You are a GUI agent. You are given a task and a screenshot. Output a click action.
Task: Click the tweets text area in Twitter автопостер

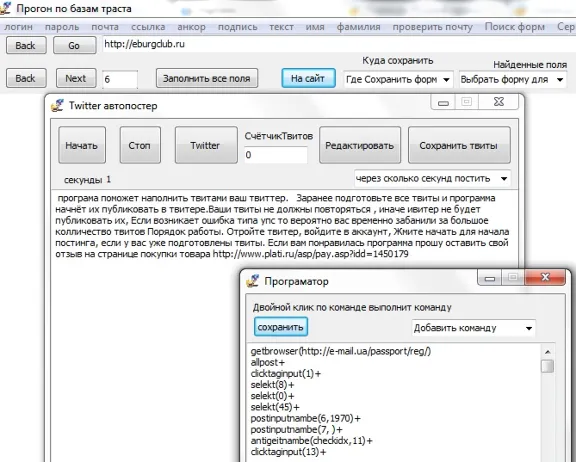284,325
